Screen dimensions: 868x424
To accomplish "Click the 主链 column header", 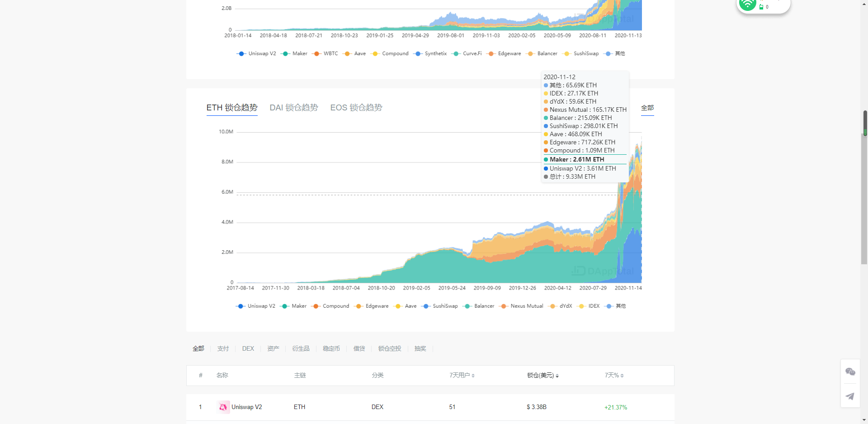I will pos(300,375).
